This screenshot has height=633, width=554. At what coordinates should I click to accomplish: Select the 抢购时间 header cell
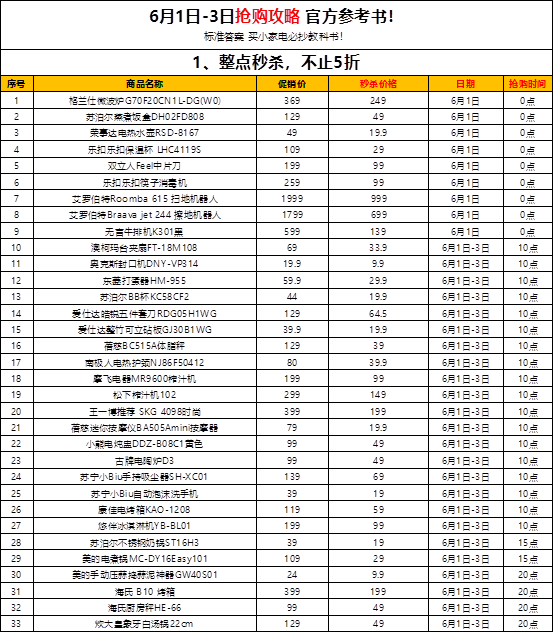(x=528, y=84)
